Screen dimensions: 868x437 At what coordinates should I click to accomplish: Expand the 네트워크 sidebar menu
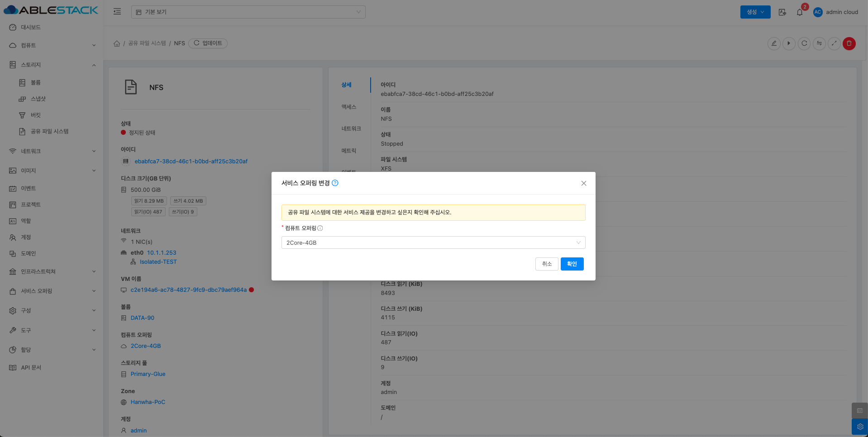tap(52, 151)
